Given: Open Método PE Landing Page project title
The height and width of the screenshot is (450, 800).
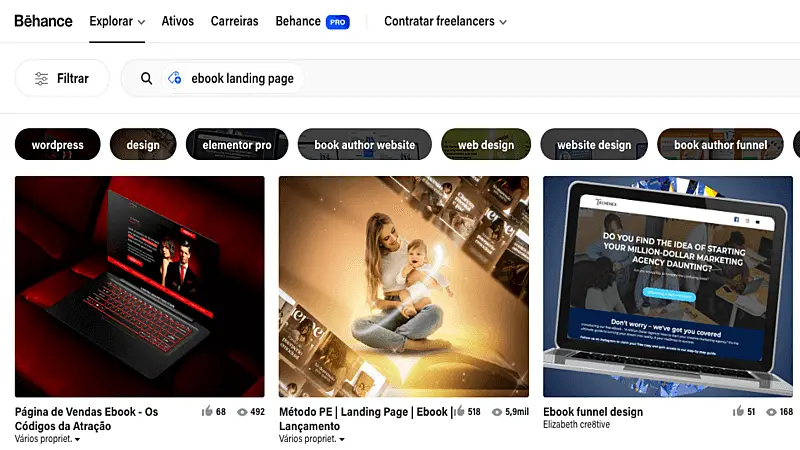Looking at the screenshot, I should (x=365, y=419).
